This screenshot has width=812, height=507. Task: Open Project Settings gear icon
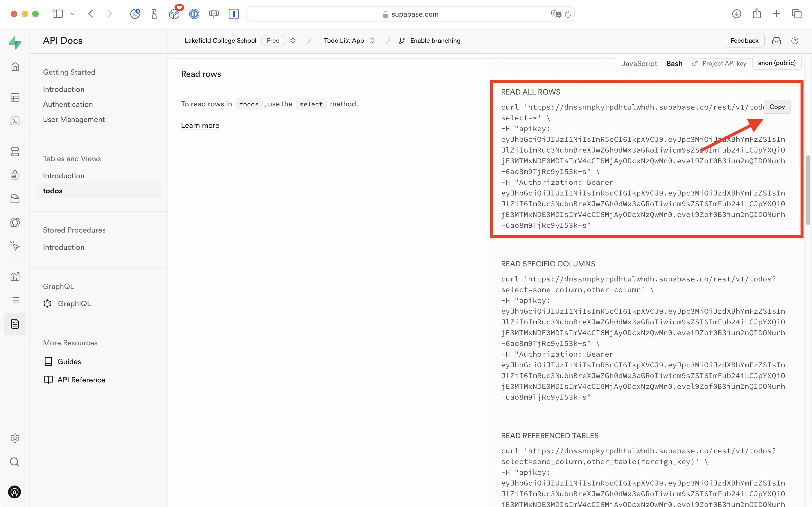(15, 438)
